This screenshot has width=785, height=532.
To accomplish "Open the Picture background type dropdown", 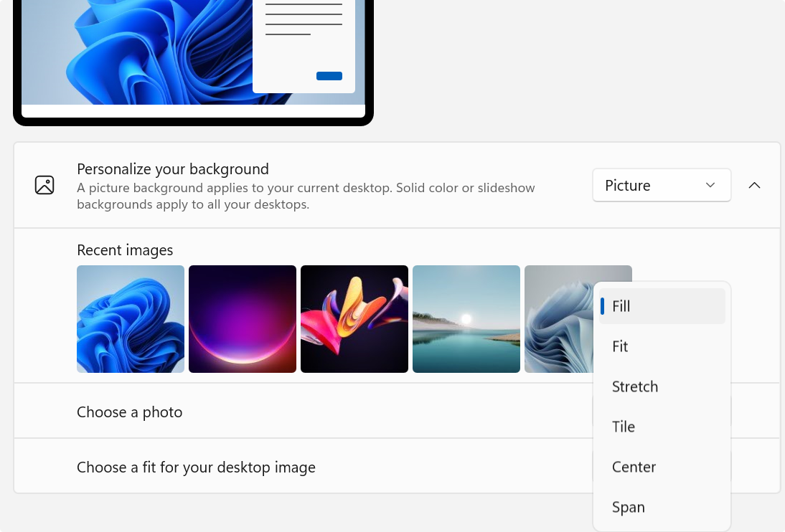I will [x=661, y=185].
